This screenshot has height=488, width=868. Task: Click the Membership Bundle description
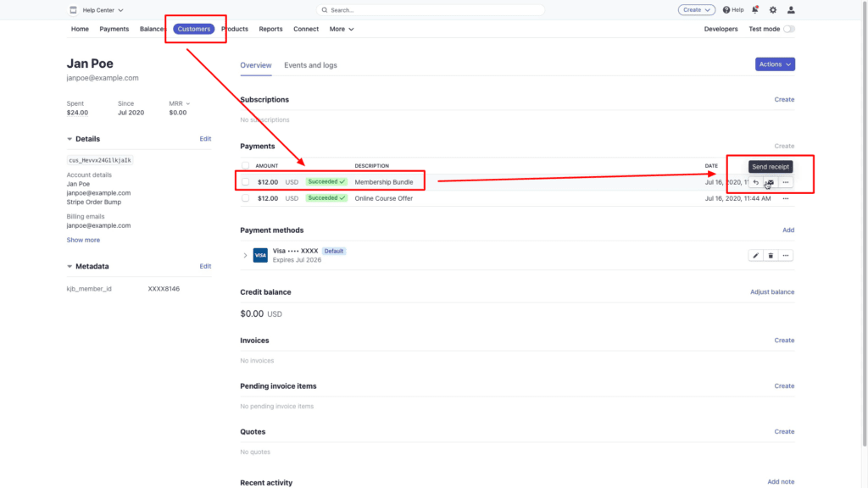pyautogui.click(x=384, y=182)
